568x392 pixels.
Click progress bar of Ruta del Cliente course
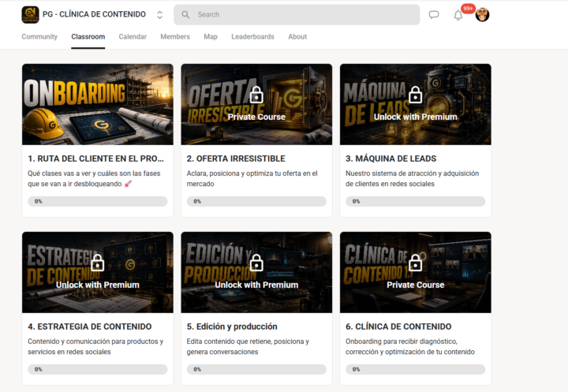(98, 201)
